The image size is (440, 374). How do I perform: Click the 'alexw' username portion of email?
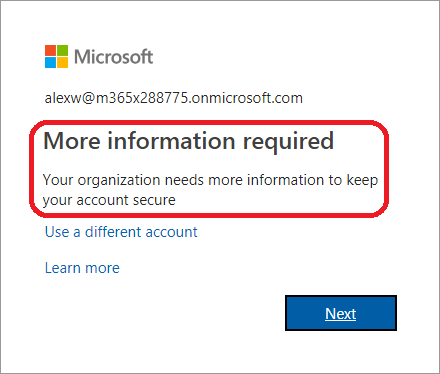62,98
